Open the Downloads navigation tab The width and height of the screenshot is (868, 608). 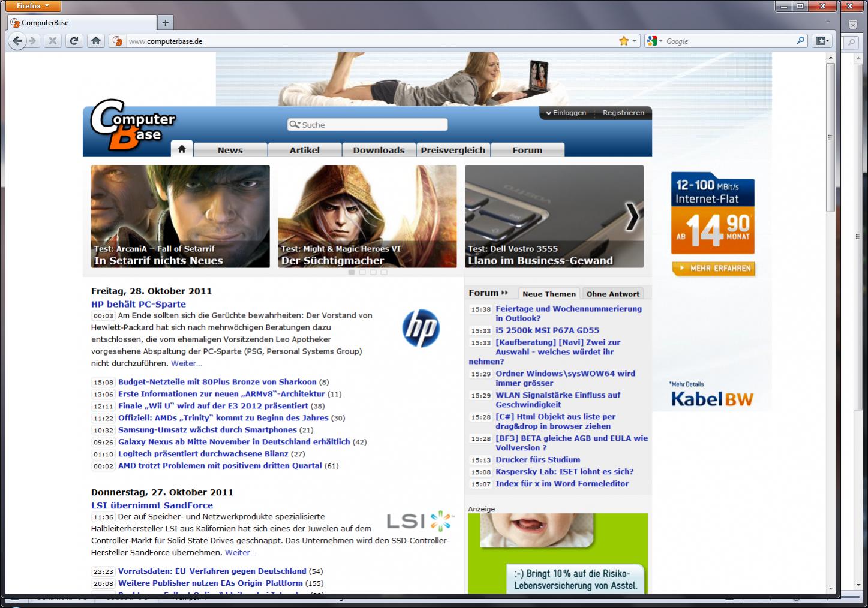point(379,150)
